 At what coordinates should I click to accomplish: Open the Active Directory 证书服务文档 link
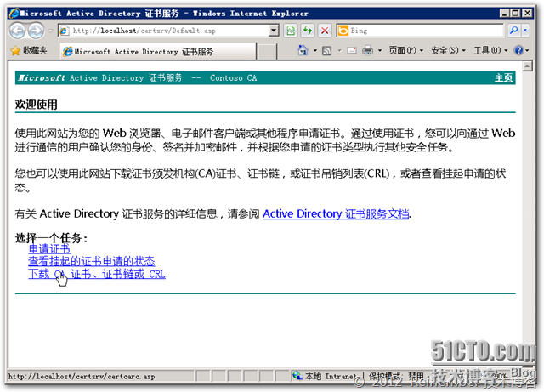[336, 214]
